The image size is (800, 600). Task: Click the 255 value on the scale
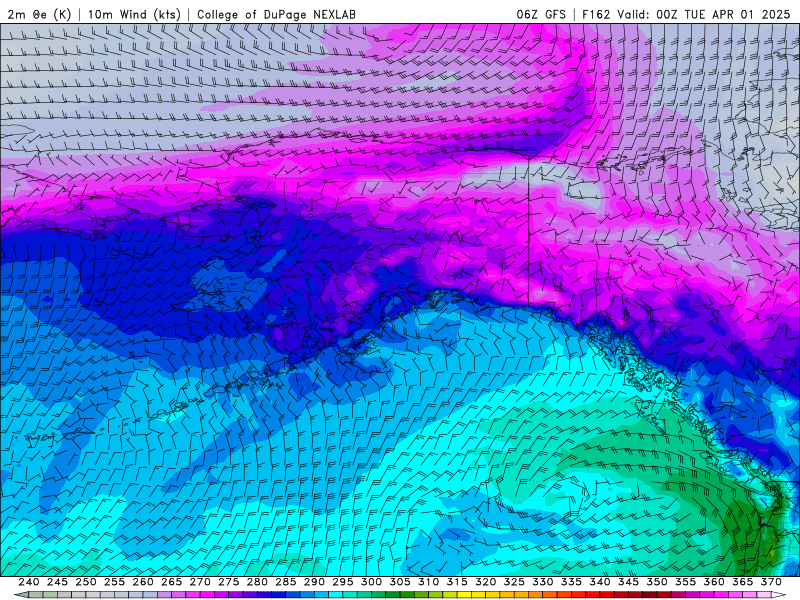click(114, 582)
